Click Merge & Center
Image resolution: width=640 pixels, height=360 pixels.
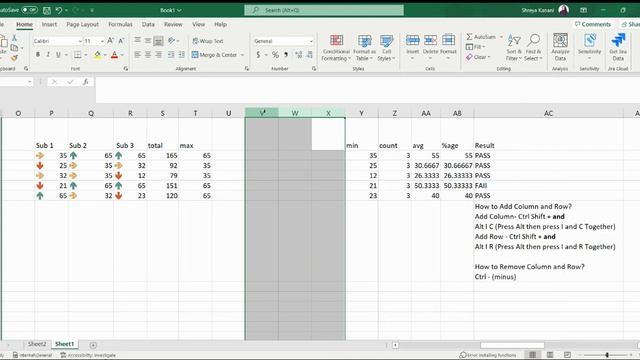click(214, 55)
